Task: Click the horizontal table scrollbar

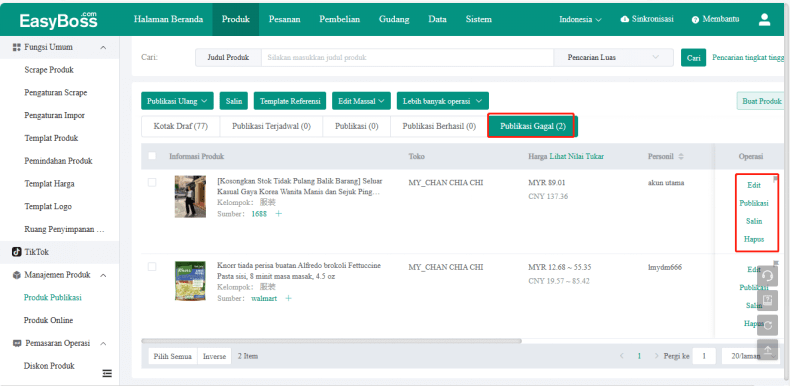Action: tap(331, 341)
